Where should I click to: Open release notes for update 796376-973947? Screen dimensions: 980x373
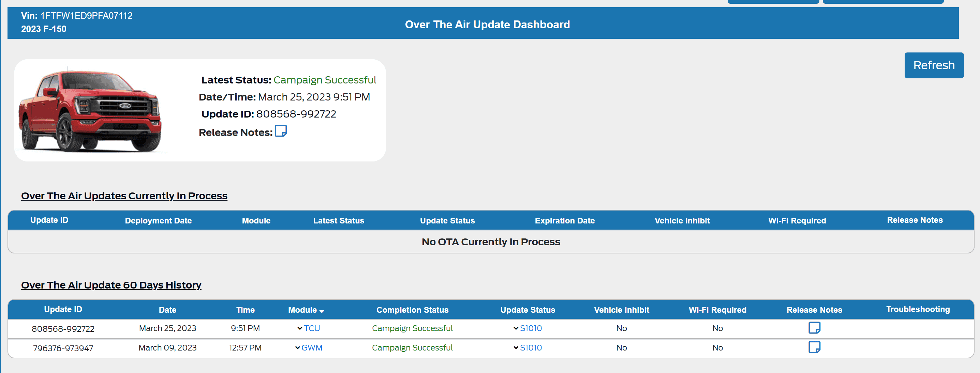click(814, 347)
